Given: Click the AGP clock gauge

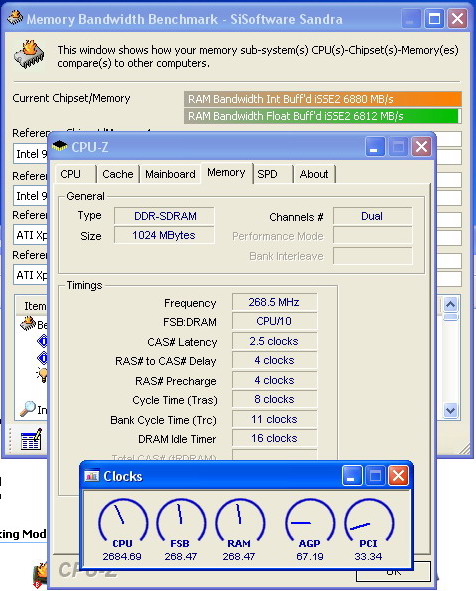Looking at the screenshot, I should (309, 521).
